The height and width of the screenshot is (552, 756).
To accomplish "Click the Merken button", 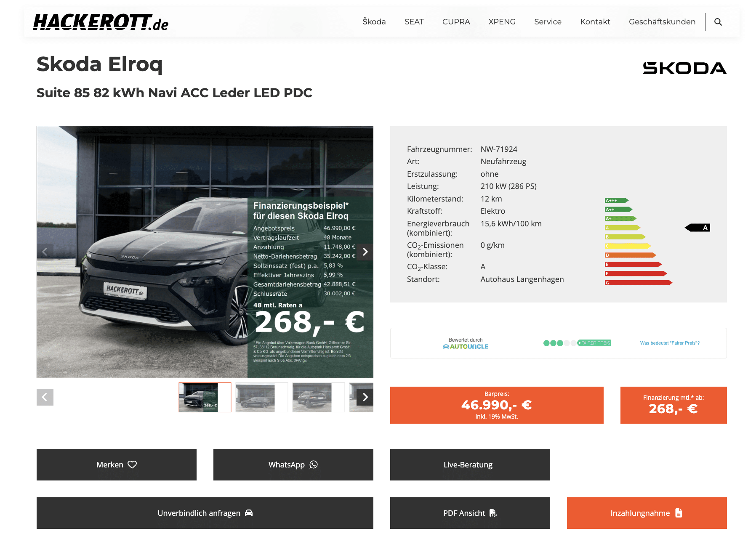I will 117,464.
